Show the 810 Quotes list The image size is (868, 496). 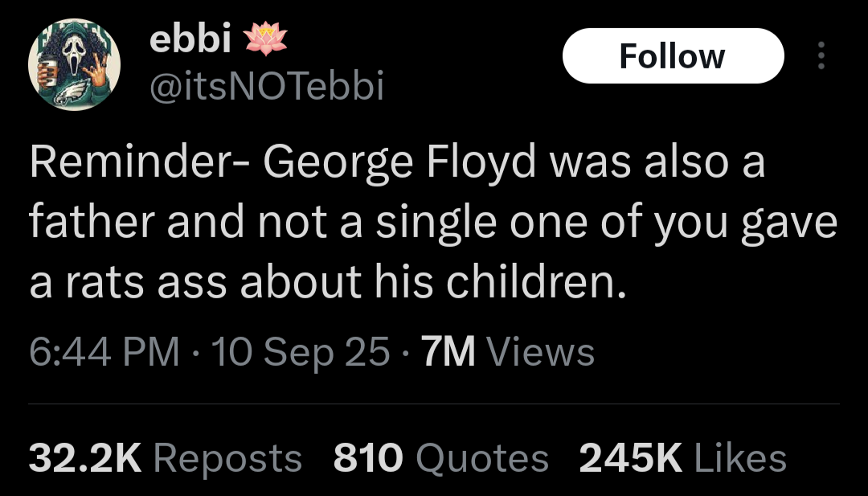click(x=440, y=458)
